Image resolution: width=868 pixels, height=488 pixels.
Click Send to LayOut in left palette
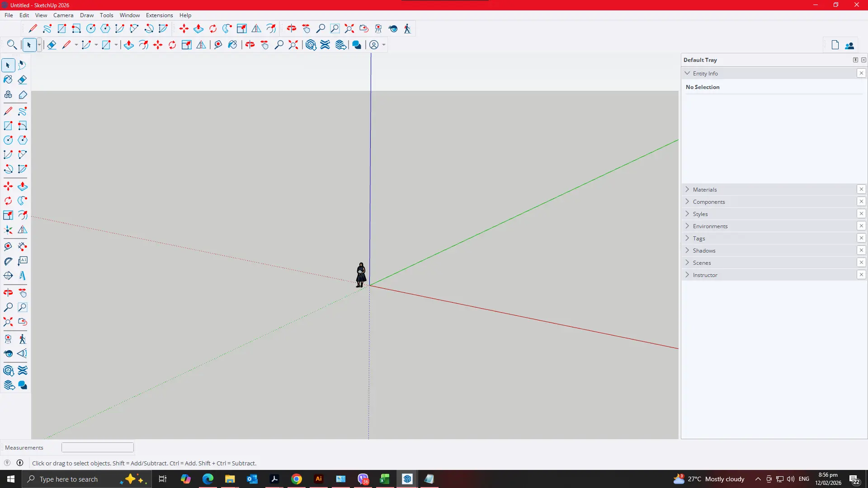point(8,385)
